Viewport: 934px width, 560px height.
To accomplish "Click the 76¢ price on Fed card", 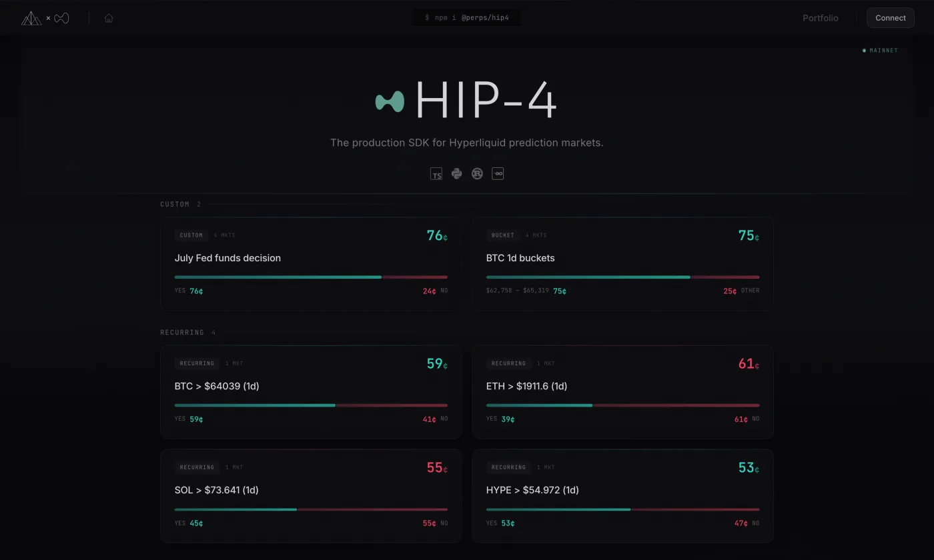I will click(437, 235).
